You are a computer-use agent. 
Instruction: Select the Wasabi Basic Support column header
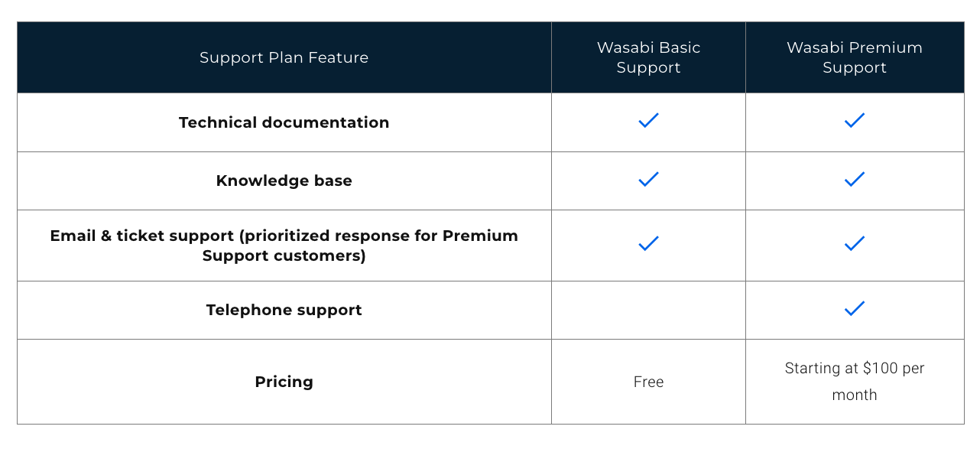tap(648, 57)
